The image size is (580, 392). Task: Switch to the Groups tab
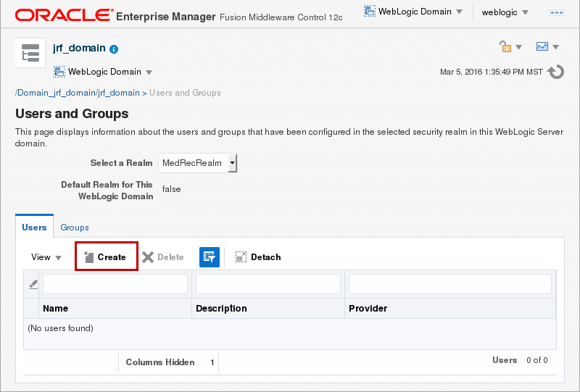[x=75, y=227]
